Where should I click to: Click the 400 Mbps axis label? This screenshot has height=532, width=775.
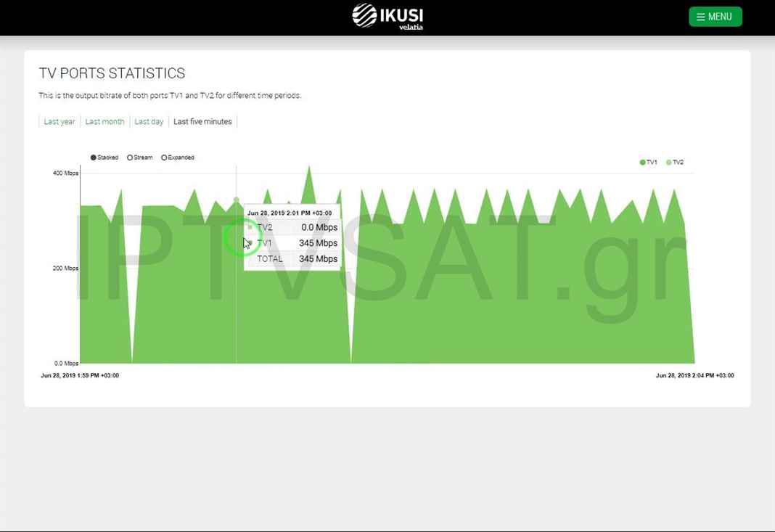(65, 173)
